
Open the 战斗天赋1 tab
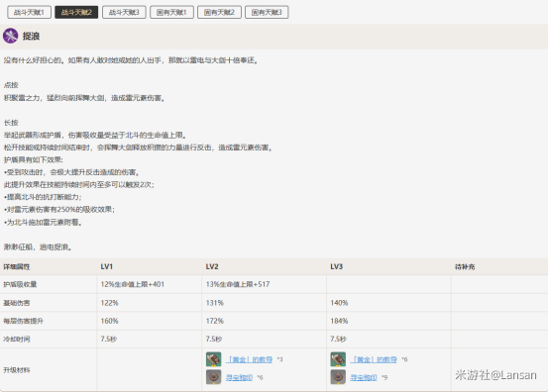pyautogui.click(x=29, y=12)
